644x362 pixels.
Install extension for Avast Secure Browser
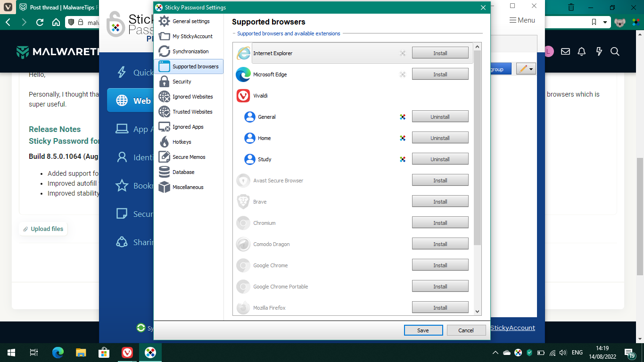[440, 181]
